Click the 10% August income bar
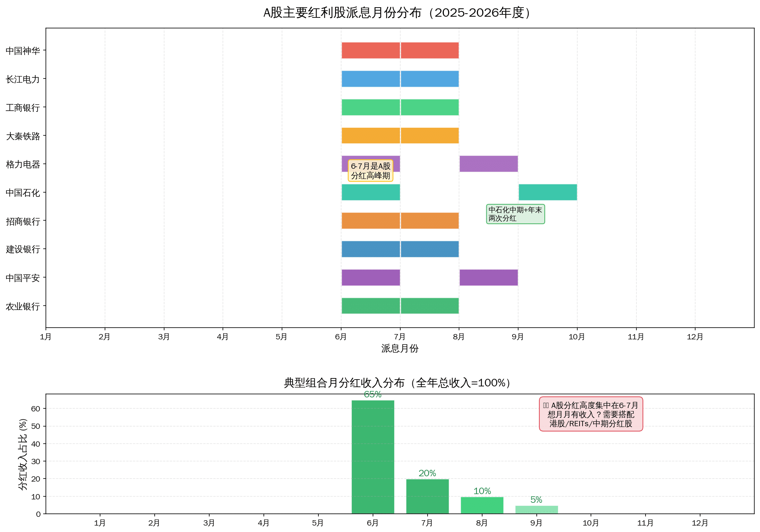760x532 pixels. (482, 505)
